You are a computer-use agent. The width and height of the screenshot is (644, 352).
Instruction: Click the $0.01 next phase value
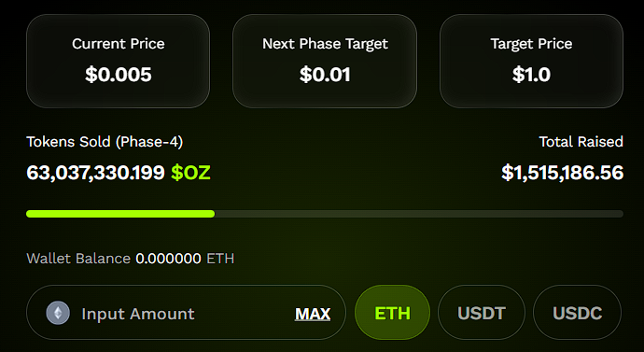pos(325,75)
